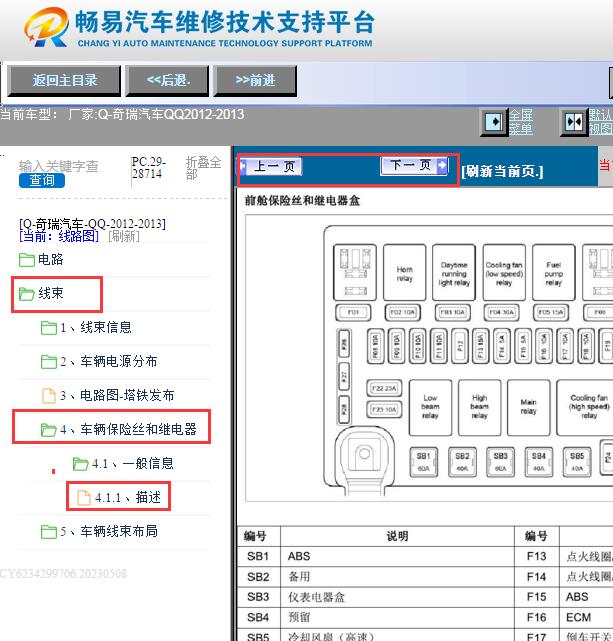Open 4.1.1、描述 tree item
613x641 pixels.
pyautogui.click(x=128, y=497)
